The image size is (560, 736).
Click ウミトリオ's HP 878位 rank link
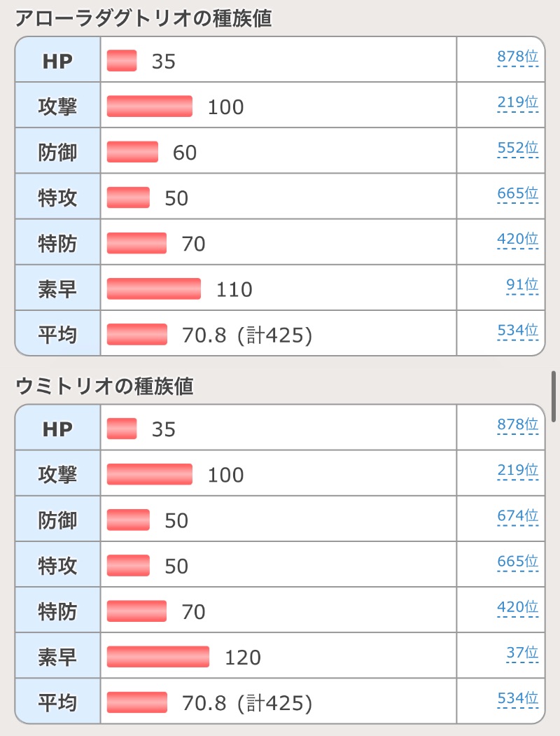click(x=517, y=425)
